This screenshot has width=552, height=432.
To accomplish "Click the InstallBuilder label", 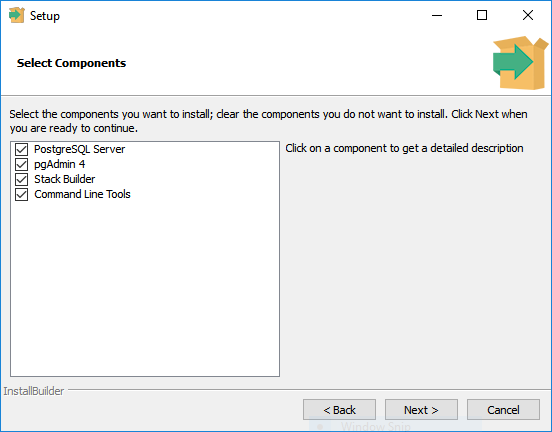I will pos(34,391).
